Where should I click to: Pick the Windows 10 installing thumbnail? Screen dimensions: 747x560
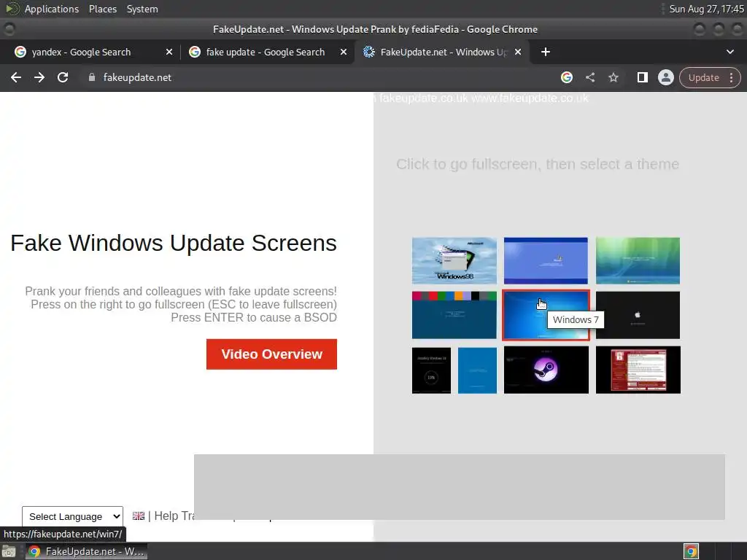point(431,370)
